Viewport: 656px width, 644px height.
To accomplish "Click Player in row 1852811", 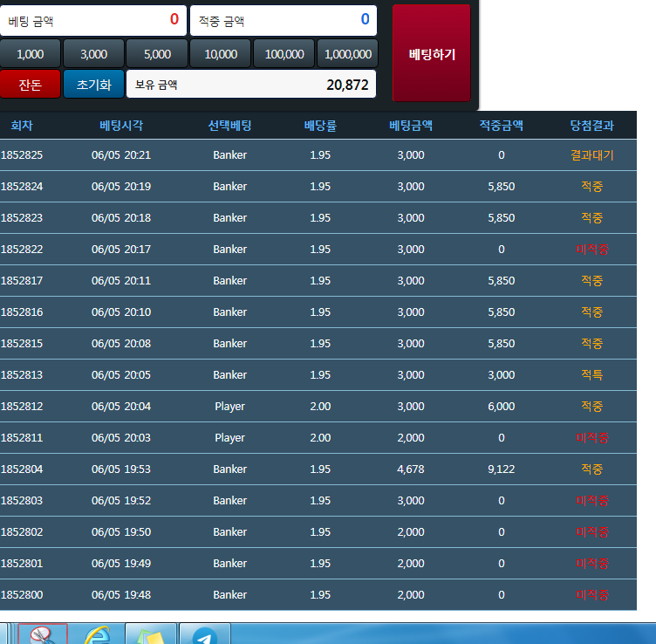I will [x=229, y=438].
